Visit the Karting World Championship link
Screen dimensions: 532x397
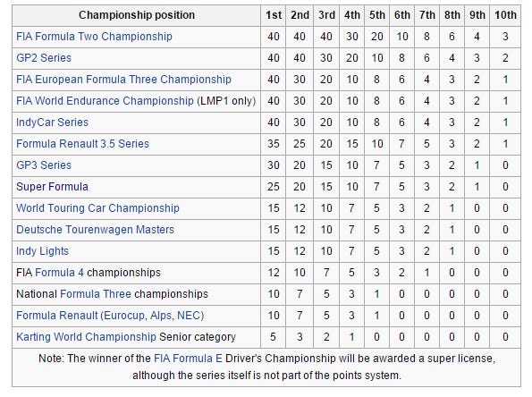tap(86, 337)
